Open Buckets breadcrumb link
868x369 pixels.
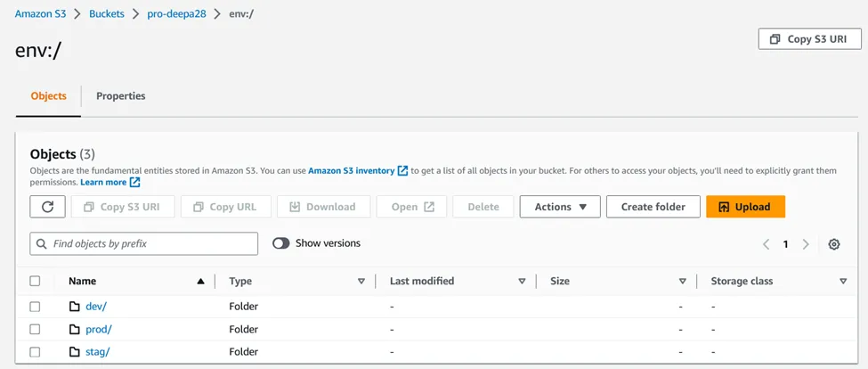pos(107,14)
